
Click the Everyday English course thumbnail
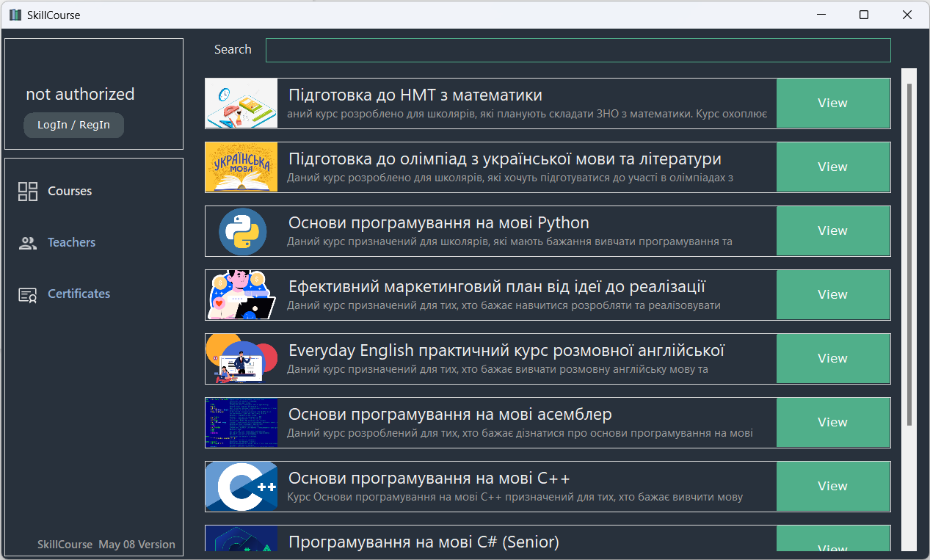point(241,358)
